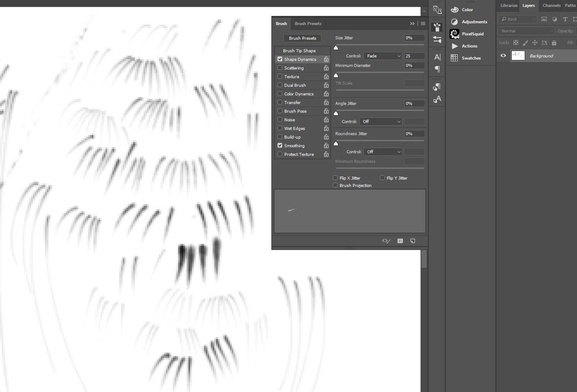Open Roundness Jitter Control dropdown
This screenshot has height=392, width=577.
point(383,152)
